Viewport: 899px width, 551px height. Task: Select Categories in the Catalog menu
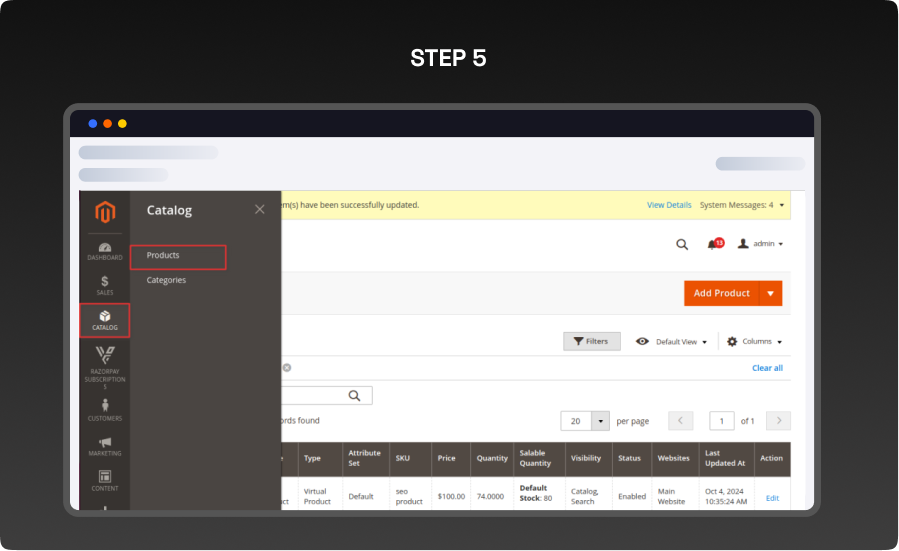[166, 280]
